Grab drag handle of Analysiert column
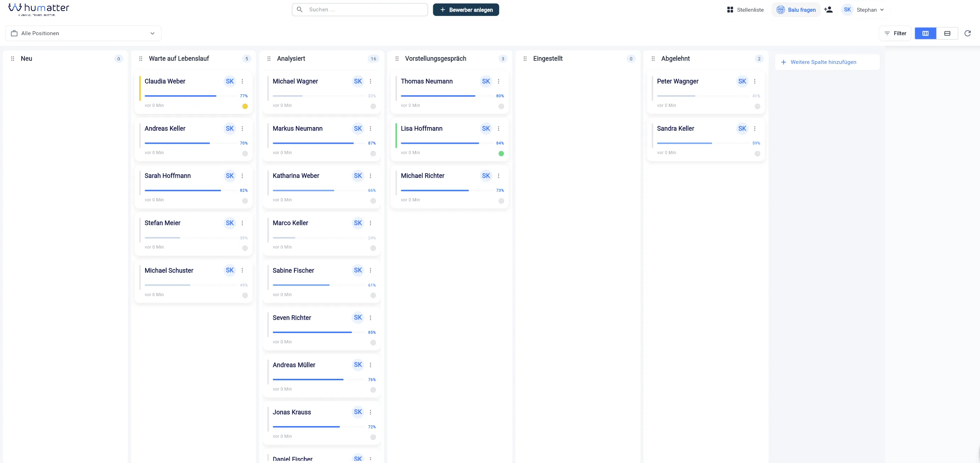 click(269, 59)
